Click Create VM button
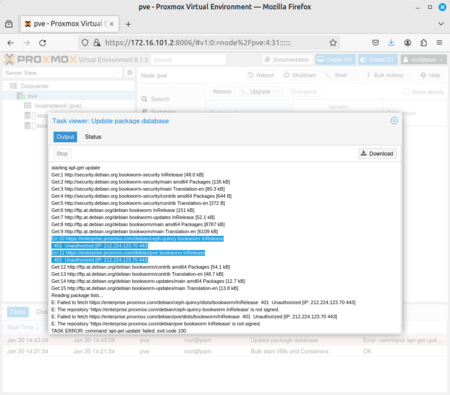The image size is (450, 395). tap(335, 60)
